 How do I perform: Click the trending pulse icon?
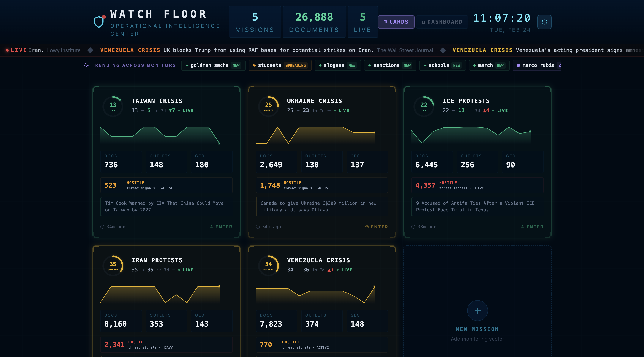click(x=86, y=65)
